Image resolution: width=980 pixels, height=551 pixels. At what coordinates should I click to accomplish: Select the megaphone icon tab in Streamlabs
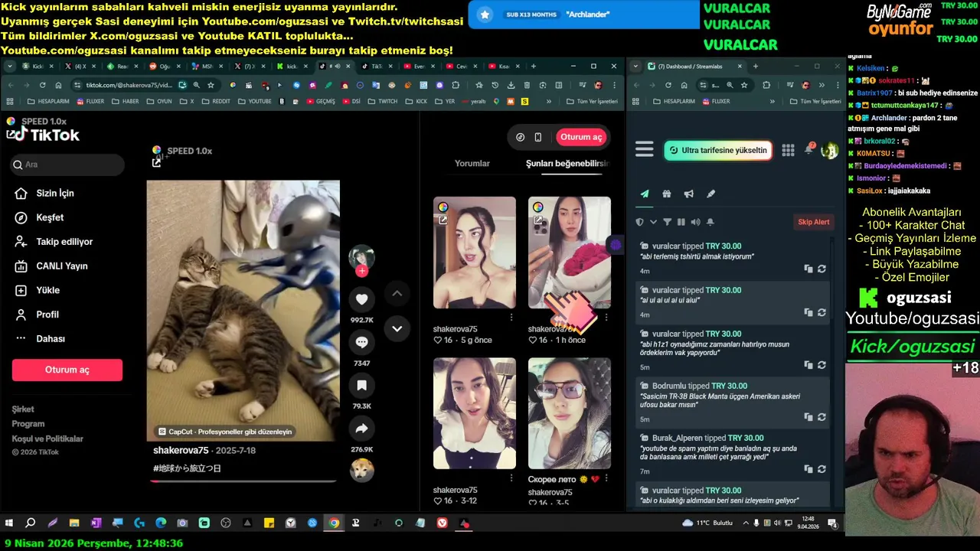[689, 194]
